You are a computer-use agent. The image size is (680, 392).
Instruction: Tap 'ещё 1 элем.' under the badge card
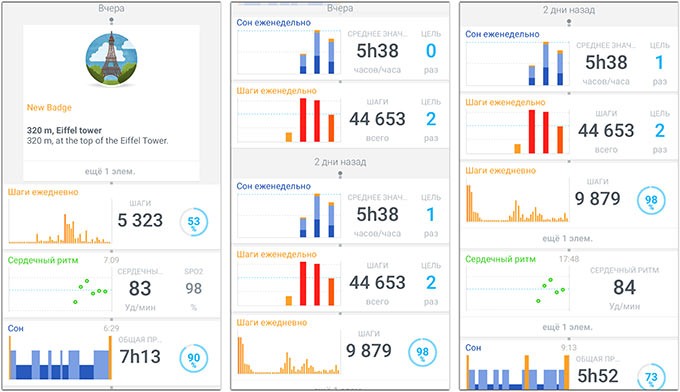110,171
